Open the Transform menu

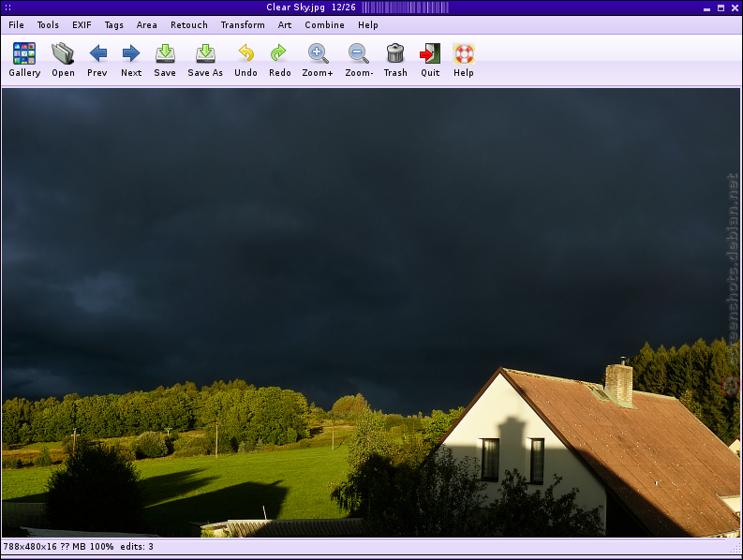click(x=243, y=25)
